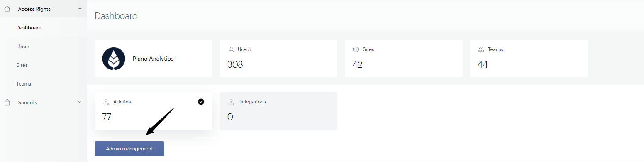Select the Piano Analytics card text
The height and width of the screenshot is (162, 644).
(x=153, y=59)
